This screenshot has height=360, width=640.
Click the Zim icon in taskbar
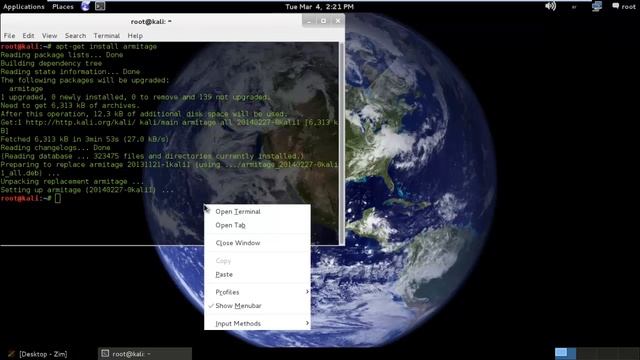pos(11,354)
